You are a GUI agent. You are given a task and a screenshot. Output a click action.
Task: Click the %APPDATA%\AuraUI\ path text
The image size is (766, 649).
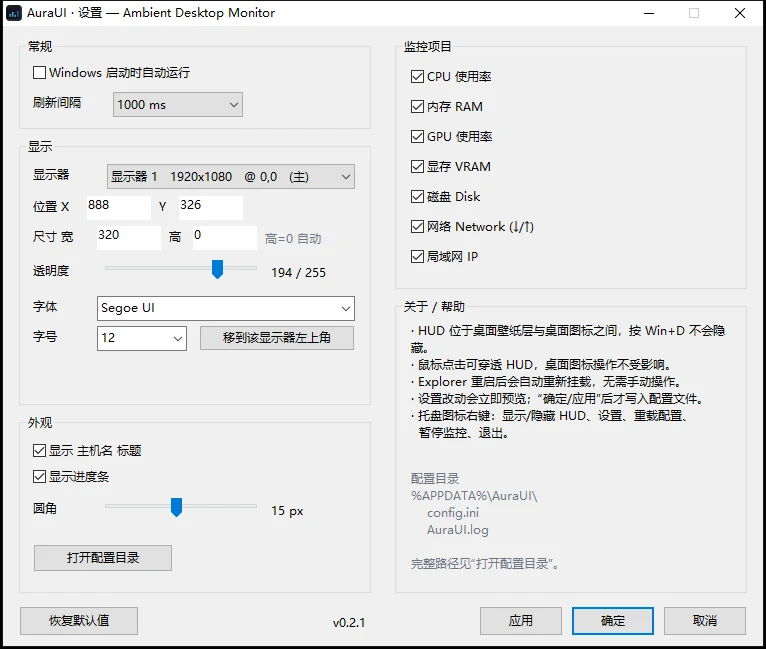pos(474,496)
